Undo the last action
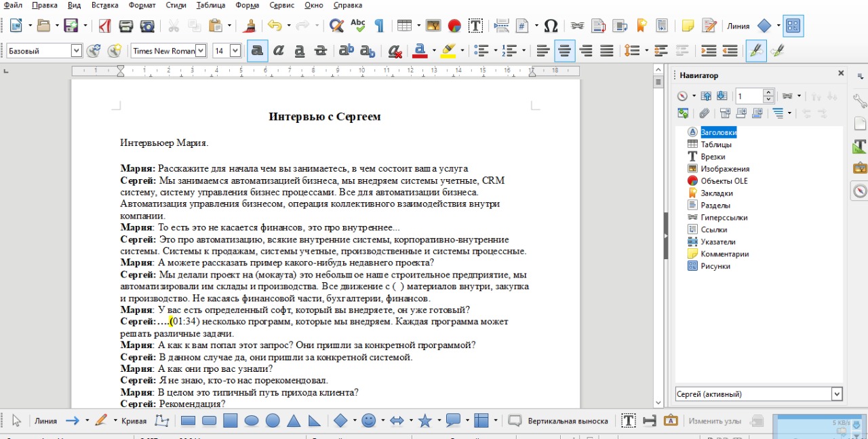This screenshot has height=439, width=868. coord(274,26)
